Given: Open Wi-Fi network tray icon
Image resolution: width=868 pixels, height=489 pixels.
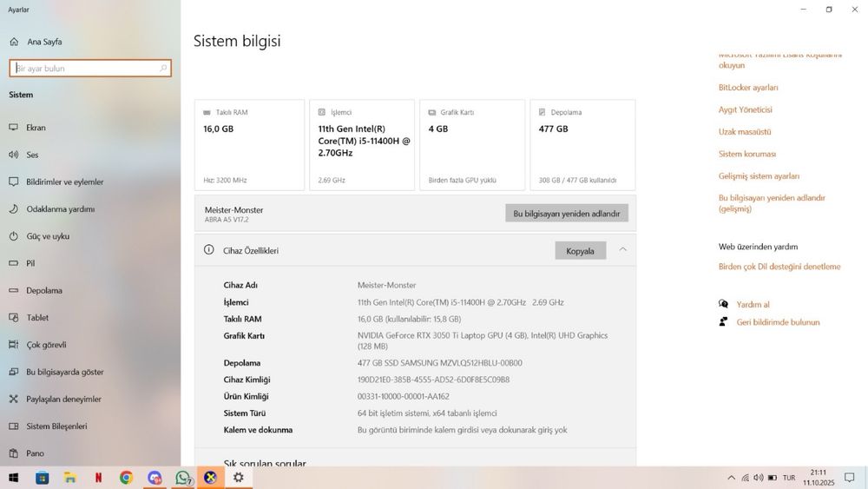Looking at the screenshot, I should pos(745,478).
